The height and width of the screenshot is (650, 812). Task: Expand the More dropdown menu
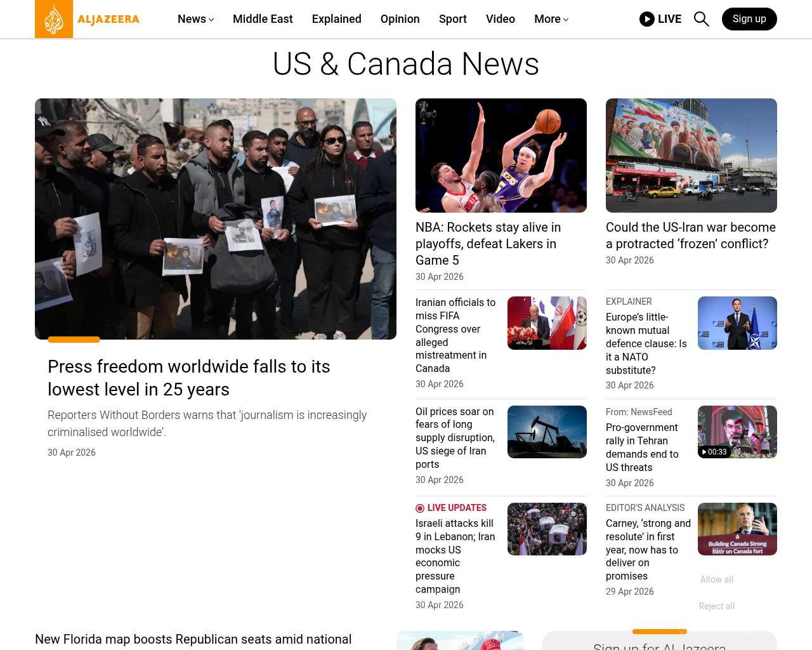(551, 19)
